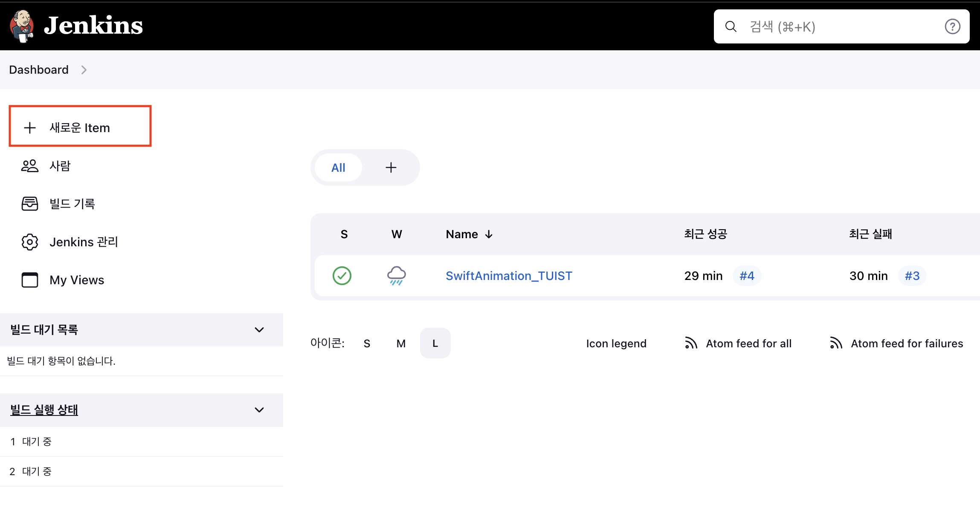Click the 검색 search input field
Image resolution: width=980 pixels, height=525 pixels.
(x=836, y=26)
